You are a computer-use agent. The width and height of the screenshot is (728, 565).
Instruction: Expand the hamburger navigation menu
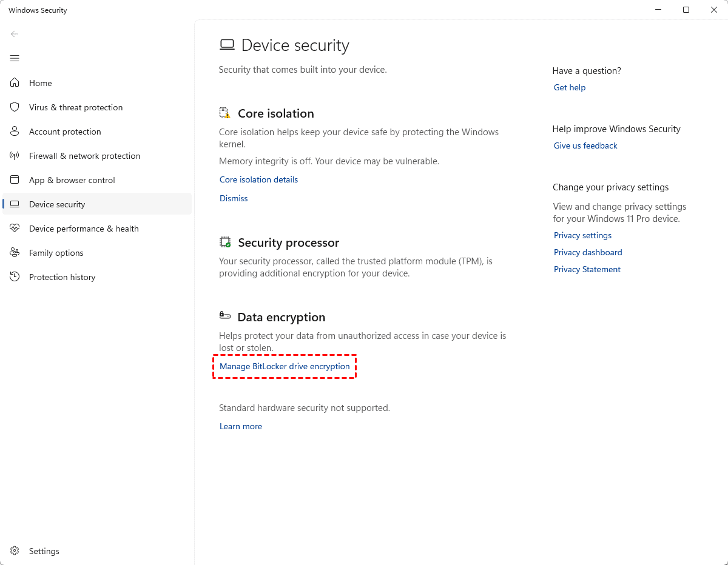click(x=15, y=58)
